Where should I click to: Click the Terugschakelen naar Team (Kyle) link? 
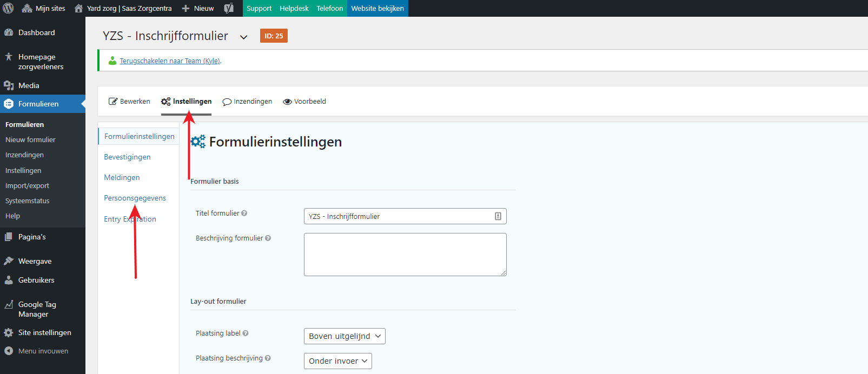170,61
